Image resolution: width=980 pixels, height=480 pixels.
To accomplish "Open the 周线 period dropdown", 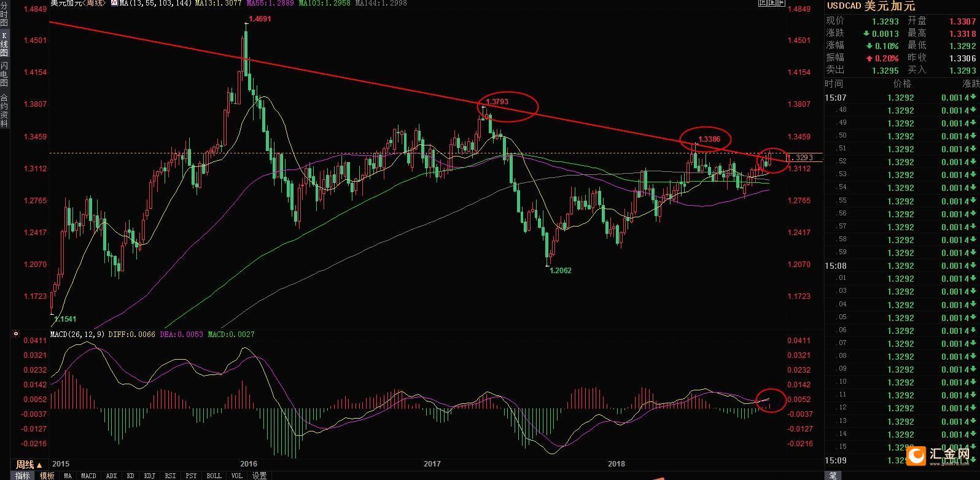I will click(29, 465).
